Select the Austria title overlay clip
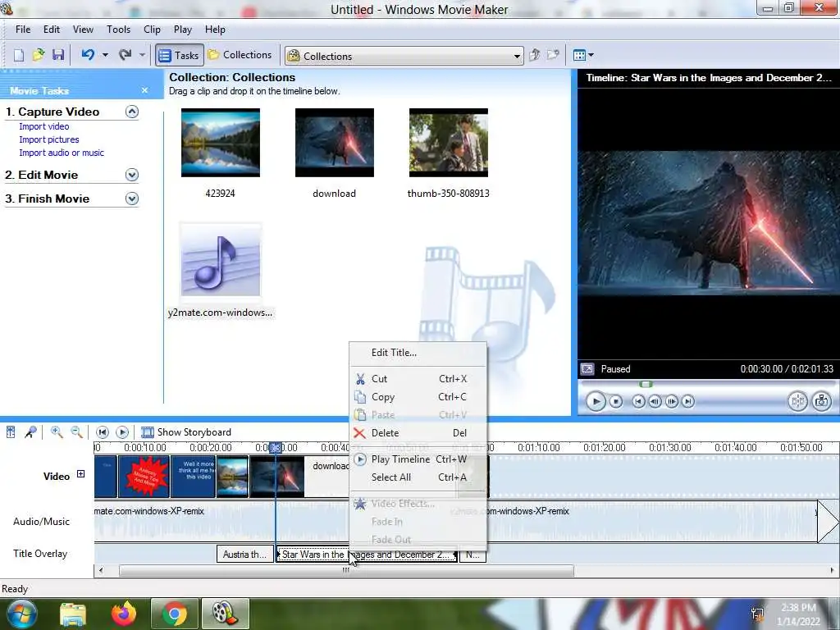The width and height of the screenshot is (840, 630). (x=244, y=555)
